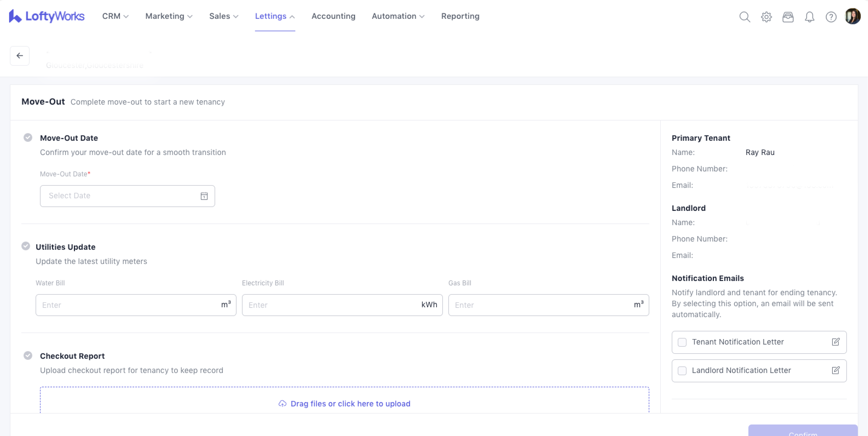Viewport: 868px width, 436px height.
Task: Click the LoftyWorks logo
Action: [47, 16]
